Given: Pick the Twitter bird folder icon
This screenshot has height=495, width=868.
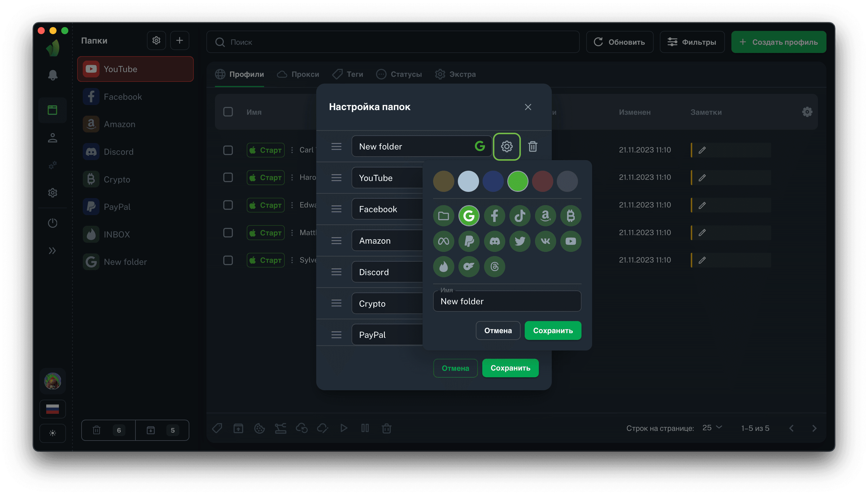Looking at the screenshot, I should 520,241.
